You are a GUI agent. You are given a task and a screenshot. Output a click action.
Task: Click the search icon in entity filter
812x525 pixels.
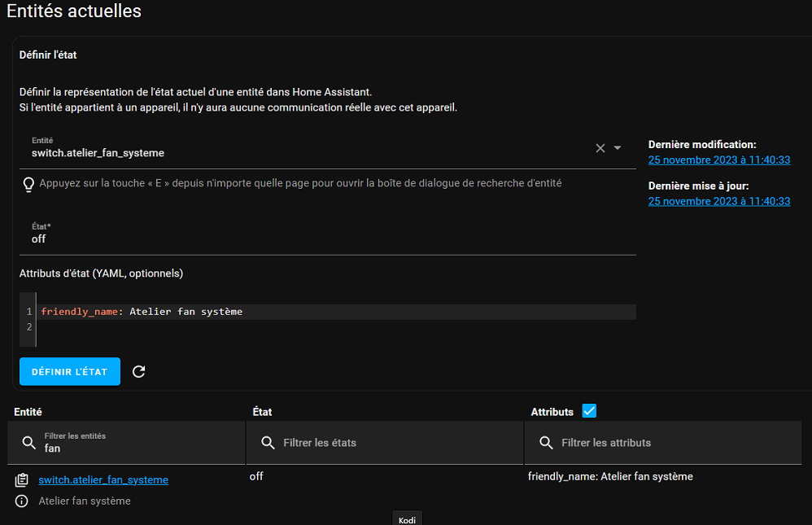29,443
